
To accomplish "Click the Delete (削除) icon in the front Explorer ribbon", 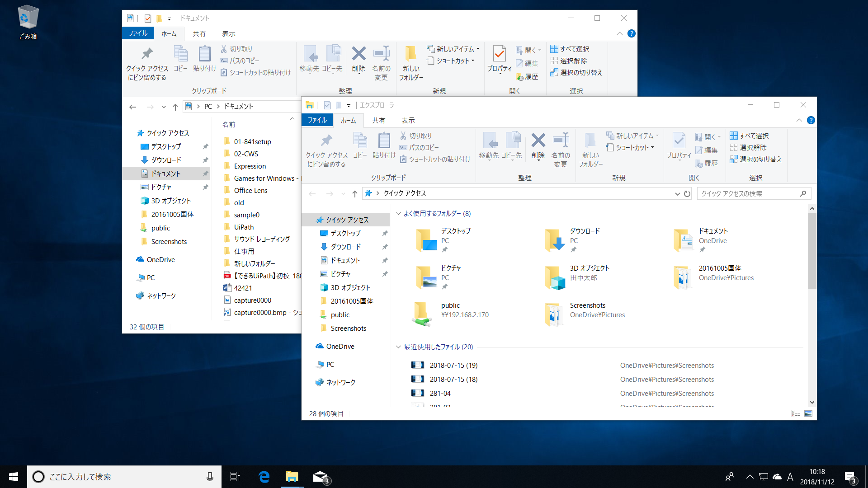I will (538, 141).
